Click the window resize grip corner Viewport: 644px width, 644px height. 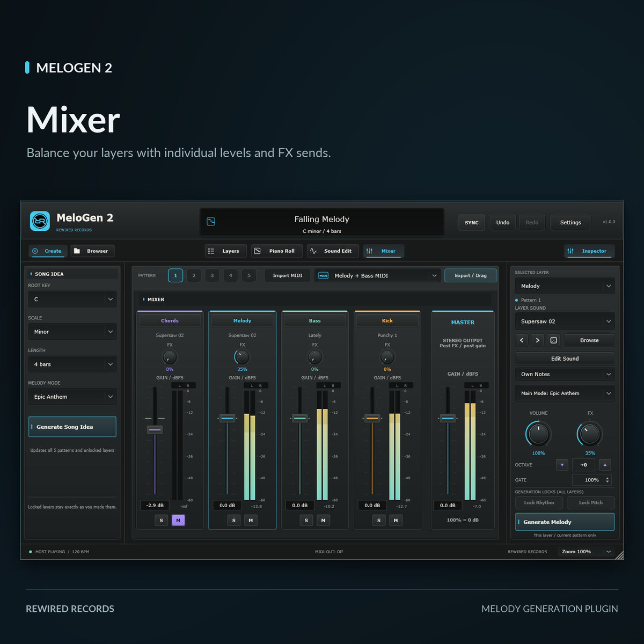(619, 555)
